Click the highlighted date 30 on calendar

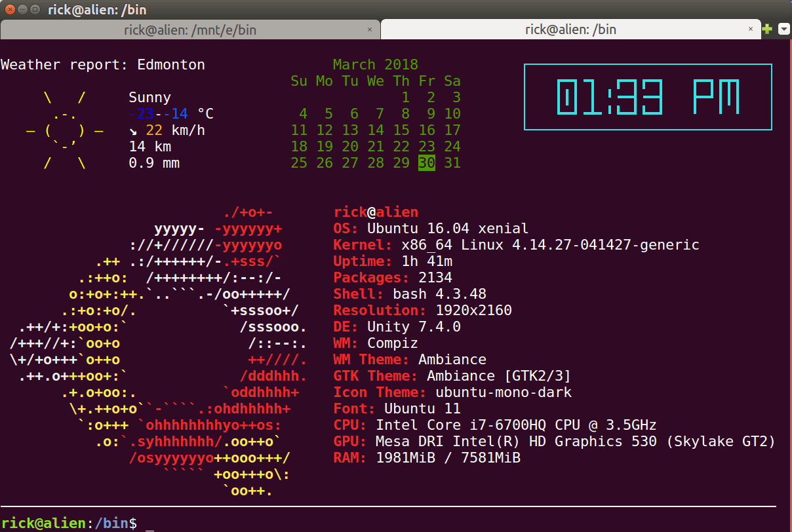tap(426, 163)
